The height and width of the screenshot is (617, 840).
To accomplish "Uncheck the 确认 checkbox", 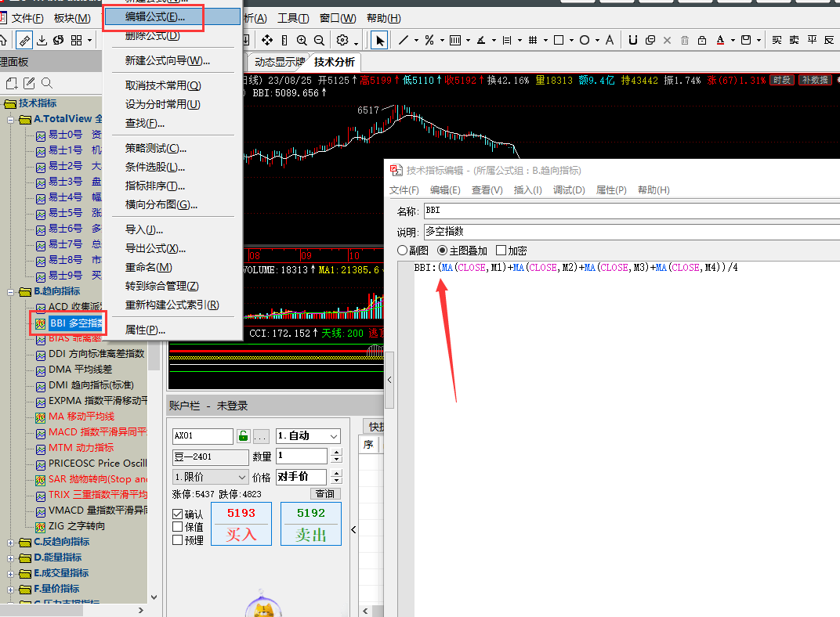I will (178, 514).
